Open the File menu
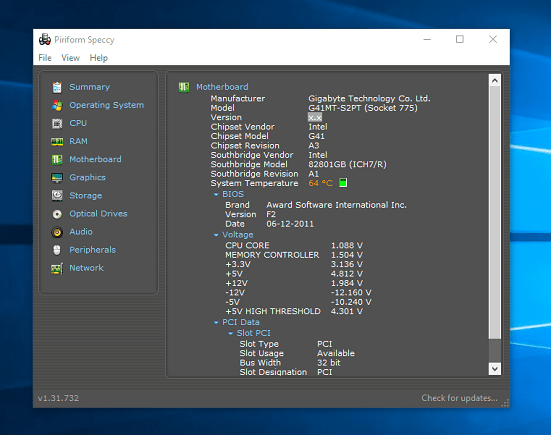 tap(45, 58)
